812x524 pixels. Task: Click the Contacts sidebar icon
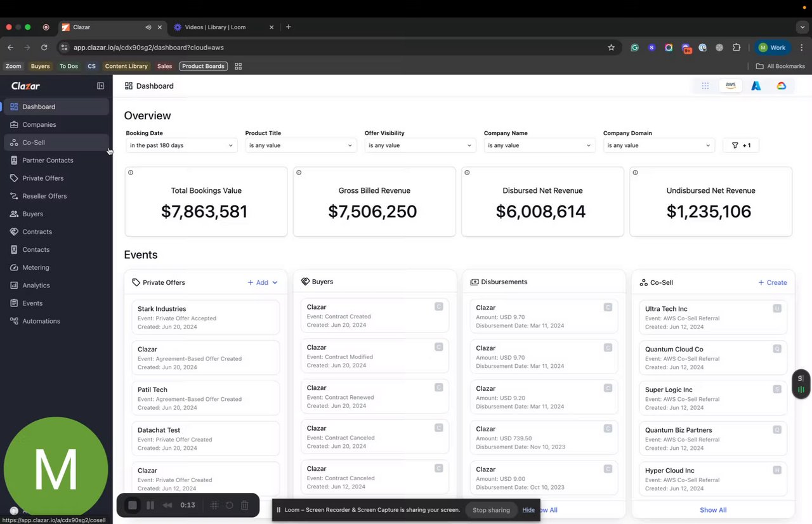pos(14,249)
